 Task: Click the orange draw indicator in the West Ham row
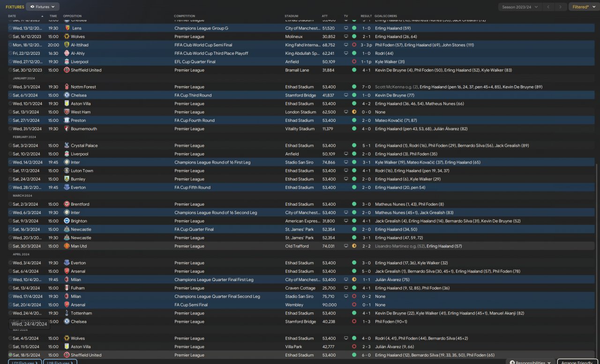pos(354,112)
